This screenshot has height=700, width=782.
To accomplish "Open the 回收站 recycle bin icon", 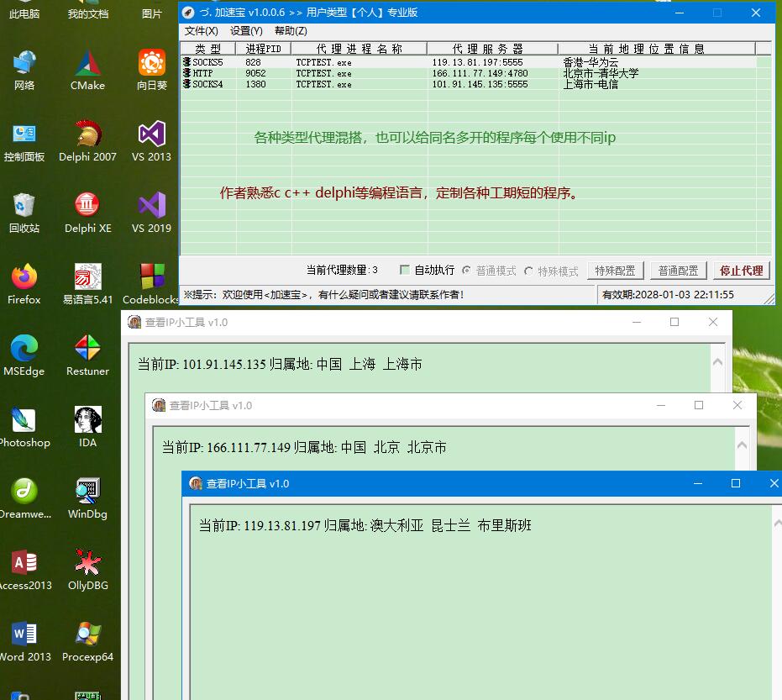I will coord(24,213).
